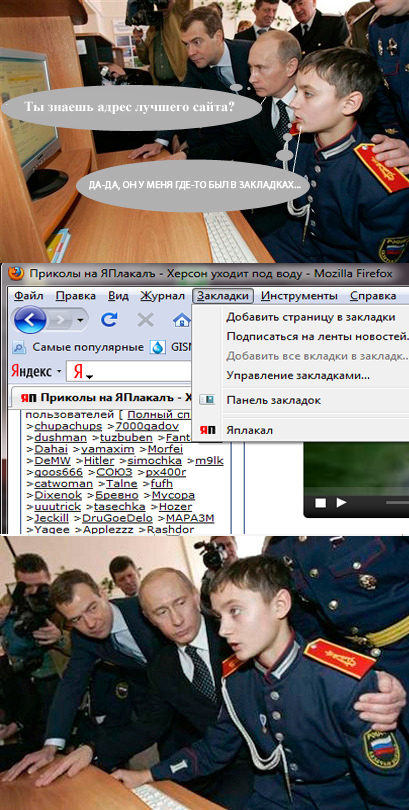Viewport: 409px width, 810px height.
Task: Click the embedded video preview area
Action: coord(356,465)
